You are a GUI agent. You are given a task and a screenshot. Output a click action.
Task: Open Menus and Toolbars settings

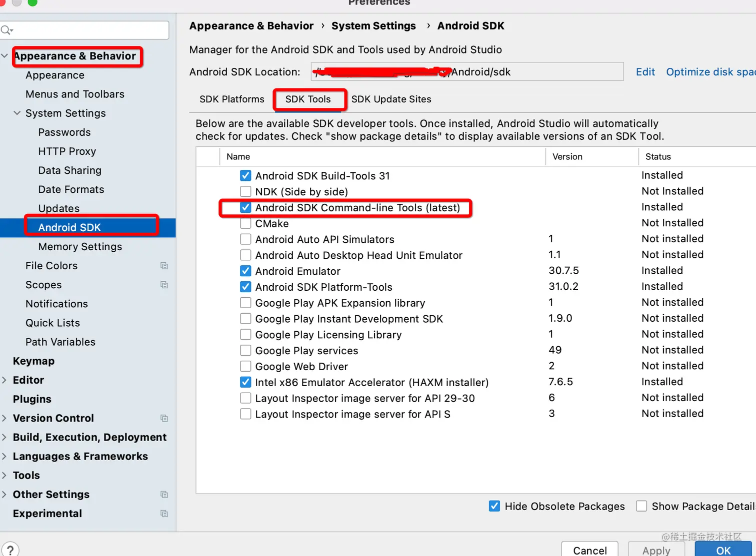75,94
